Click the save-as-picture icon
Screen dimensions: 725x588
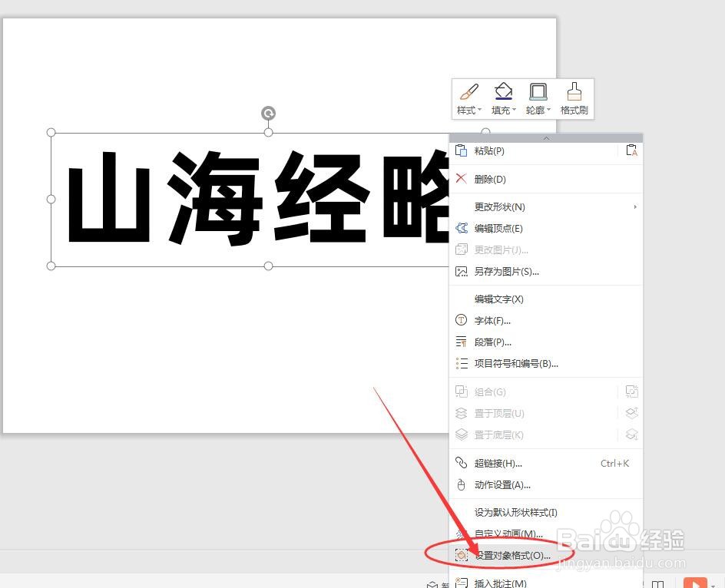(461, 271)
